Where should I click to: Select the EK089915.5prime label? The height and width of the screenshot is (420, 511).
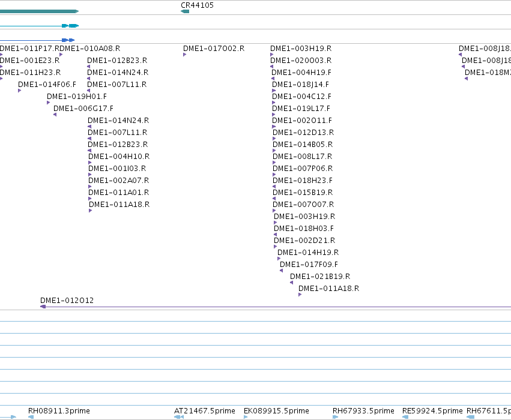pyautogui.click(x=276, y=411)
